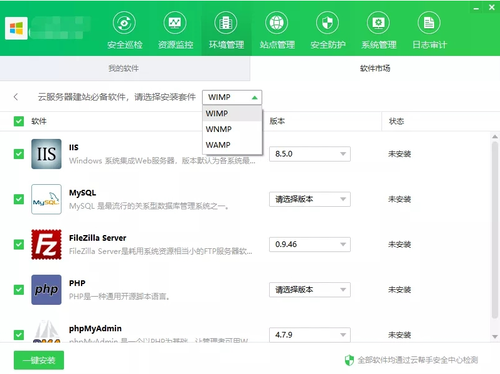Open the 日志审计 log audit icon
Viewport: 500px width, 374px height.
(429, 23)
